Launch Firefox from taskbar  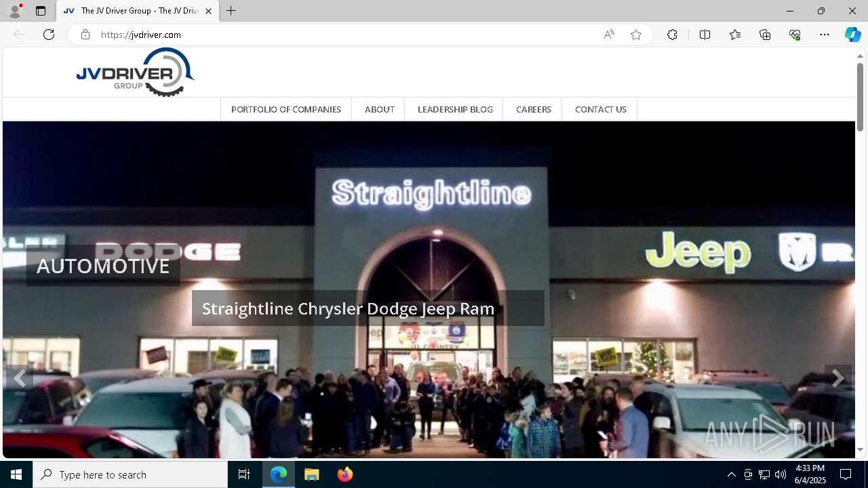click(x=344, y=474)
